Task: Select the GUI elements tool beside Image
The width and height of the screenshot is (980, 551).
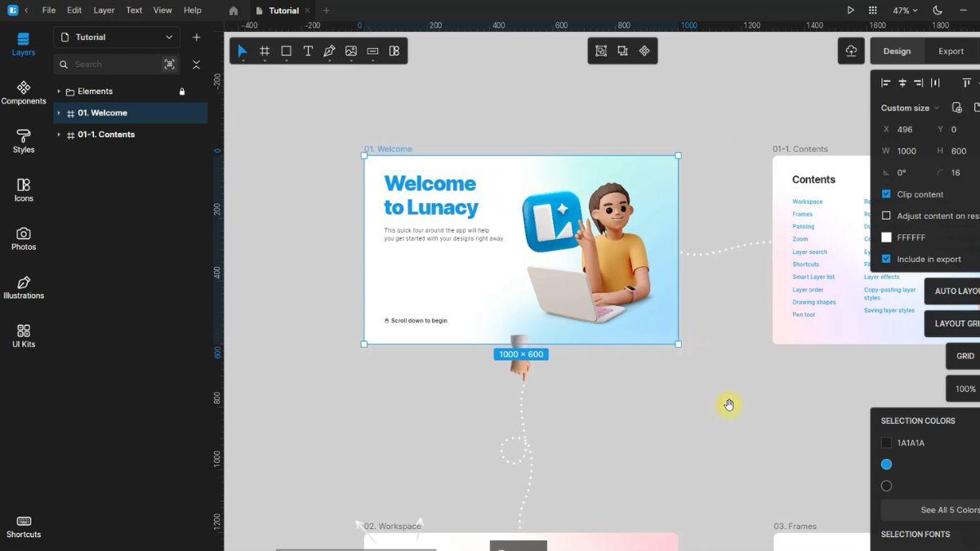Action: (372, 51)
